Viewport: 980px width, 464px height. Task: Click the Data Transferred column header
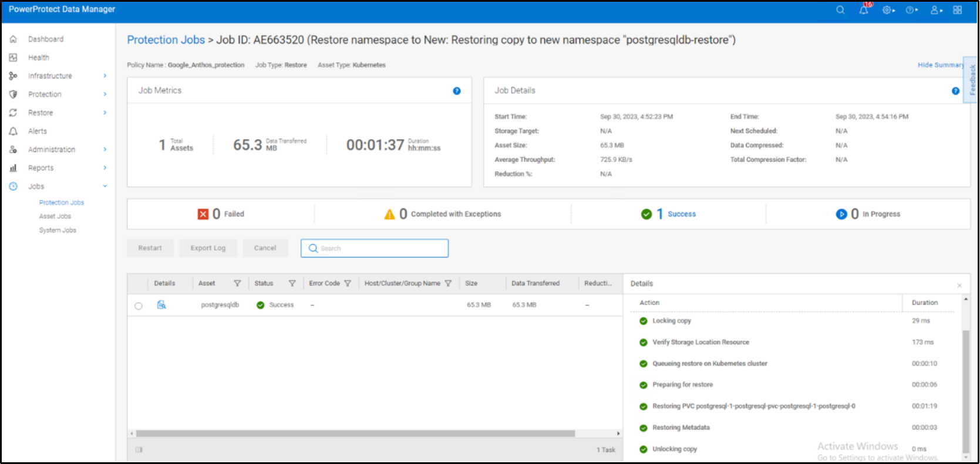click(x=536, y=283)
